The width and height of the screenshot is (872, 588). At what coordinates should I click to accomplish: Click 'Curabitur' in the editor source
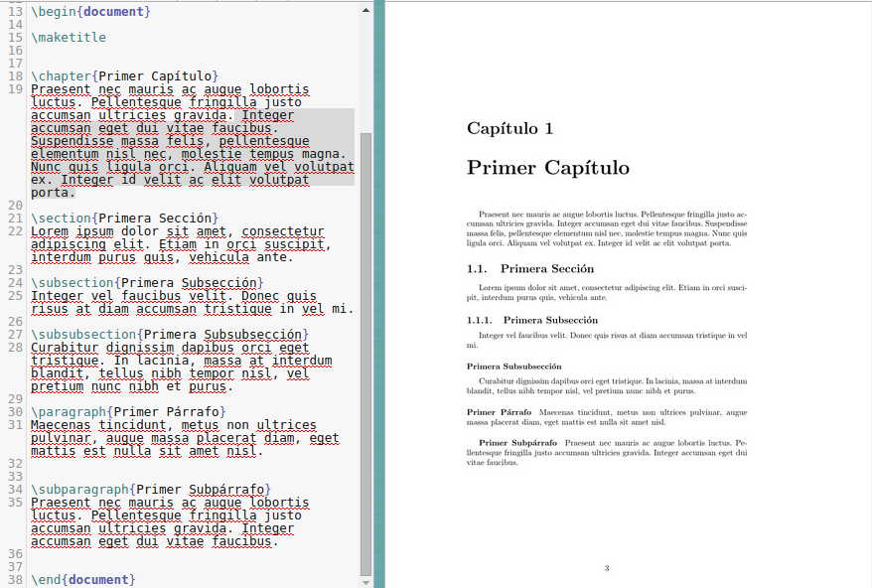pos(65,348)
